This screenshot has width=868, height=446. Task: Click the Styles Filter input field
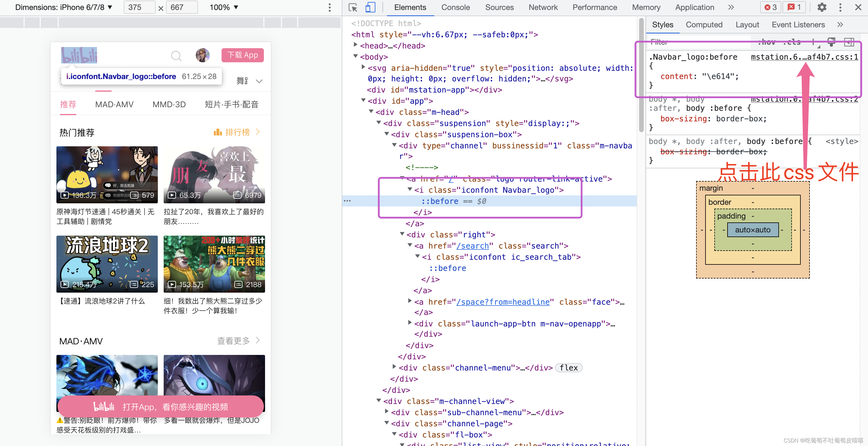pyautogui.click(x=698, y=42)
